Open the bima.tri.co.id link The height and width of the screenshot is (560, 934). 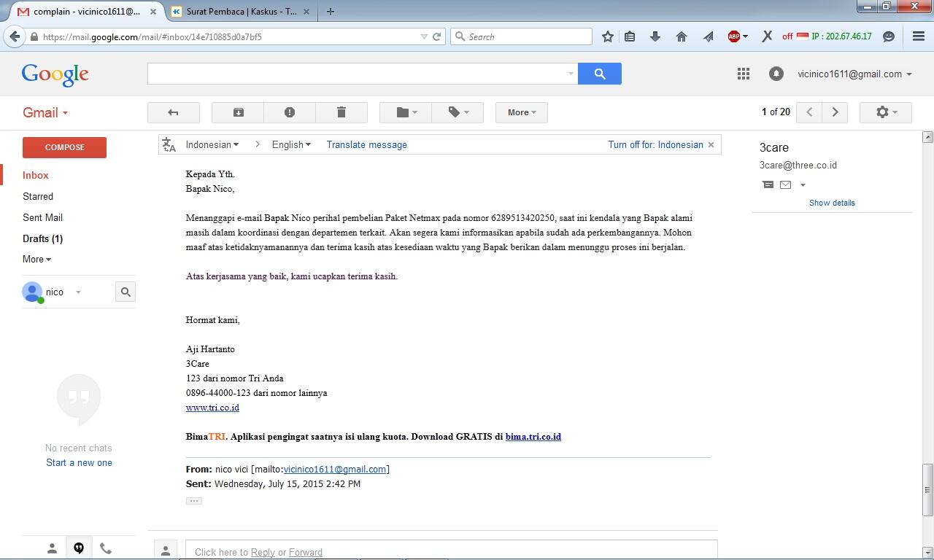pos(533,437)
